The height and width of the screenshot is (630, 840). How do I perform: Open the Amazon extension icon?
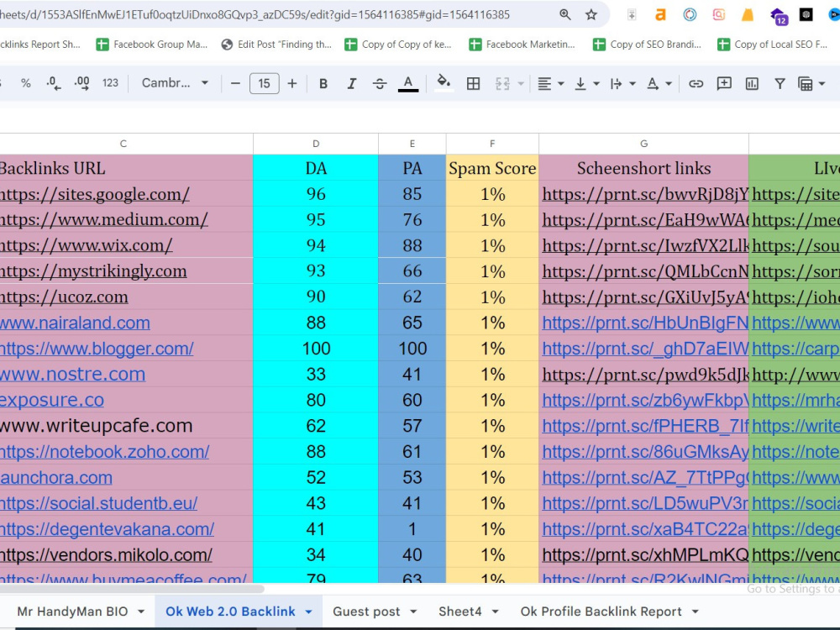[660, 14]
